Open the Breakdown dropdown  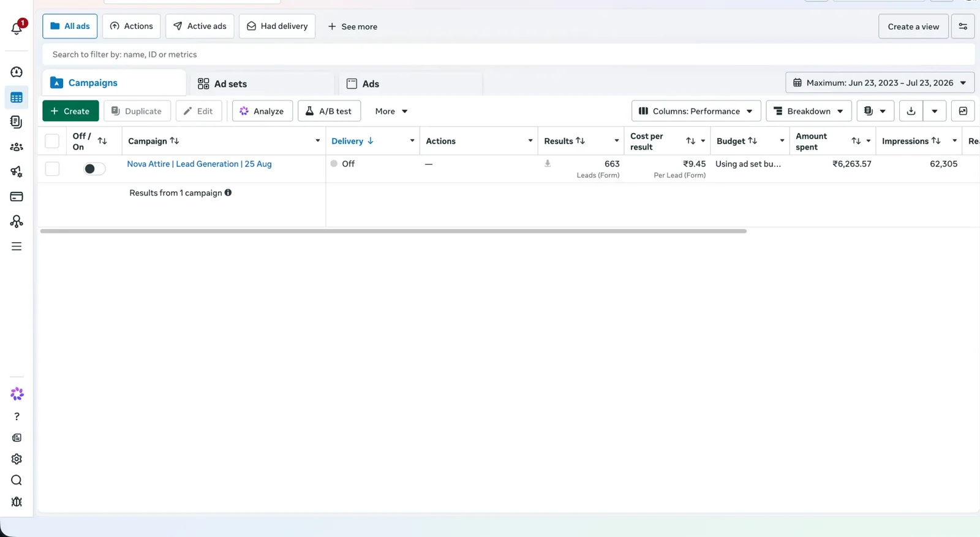tap(809, 111)
